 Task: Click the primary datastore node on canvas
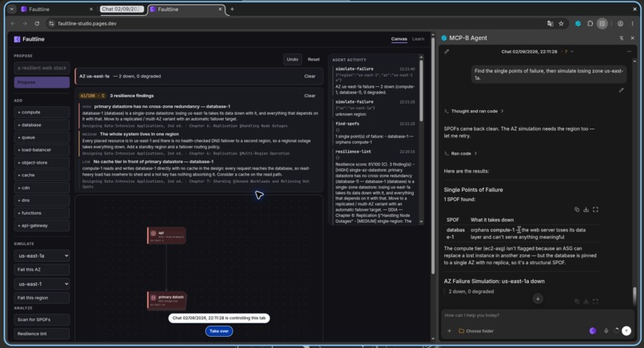click(x=166, y=300)
